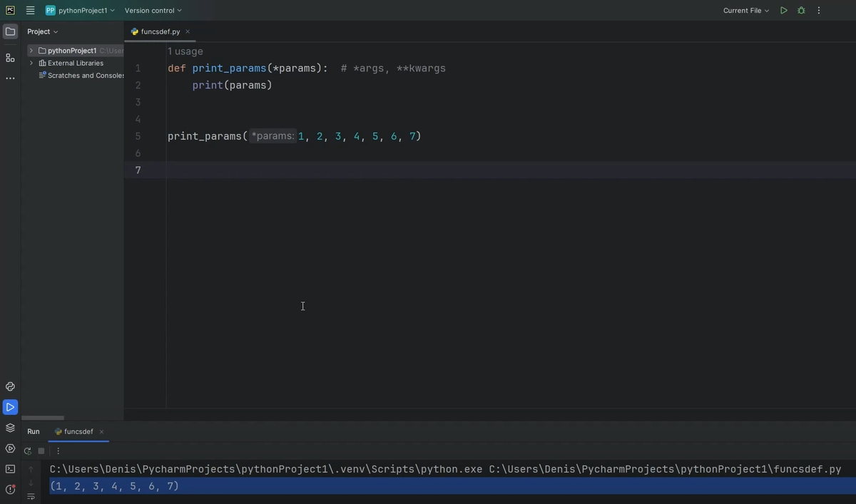The image size is (856, 504).
Task: Open the Terminal tool window
Action: tap(10, 469)
